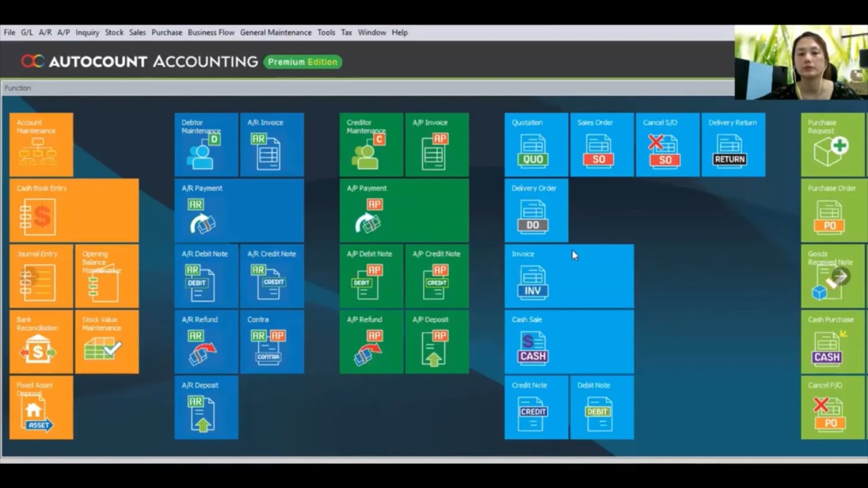The image size is (868, 488).
Task: Open the sales Credit Note tile
Action: point(536,407)
